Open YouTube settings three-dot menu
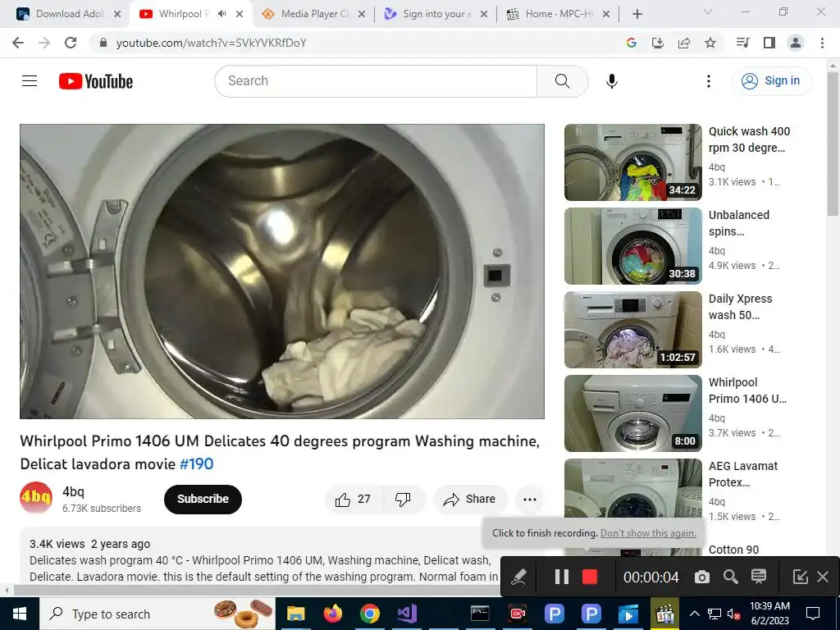The image size is (840, 630). 708,81
